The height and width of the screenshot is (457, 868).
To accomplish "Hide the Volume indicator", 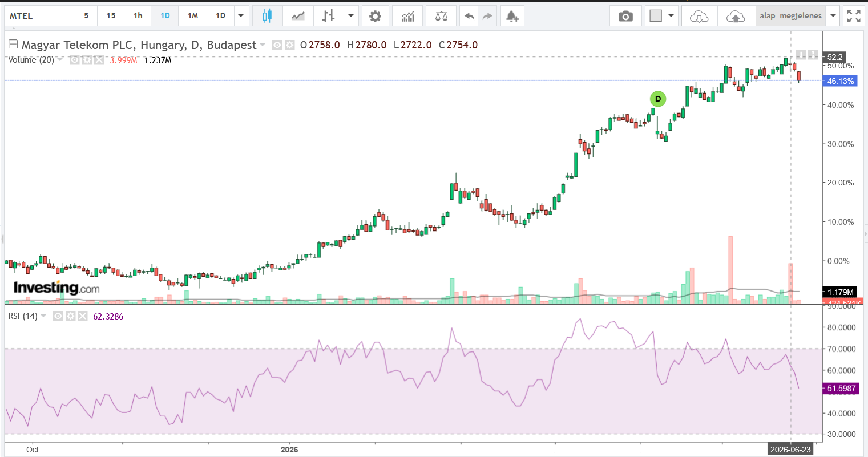I will pos(75,60).
